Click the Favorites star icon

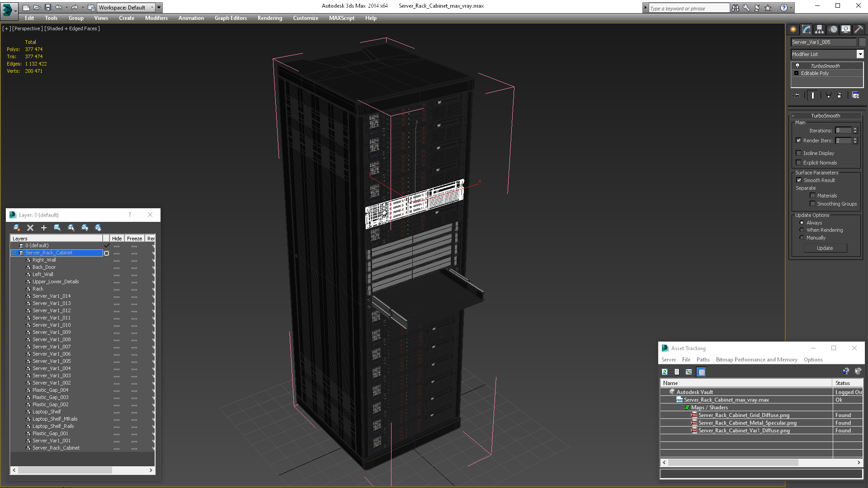768,8
